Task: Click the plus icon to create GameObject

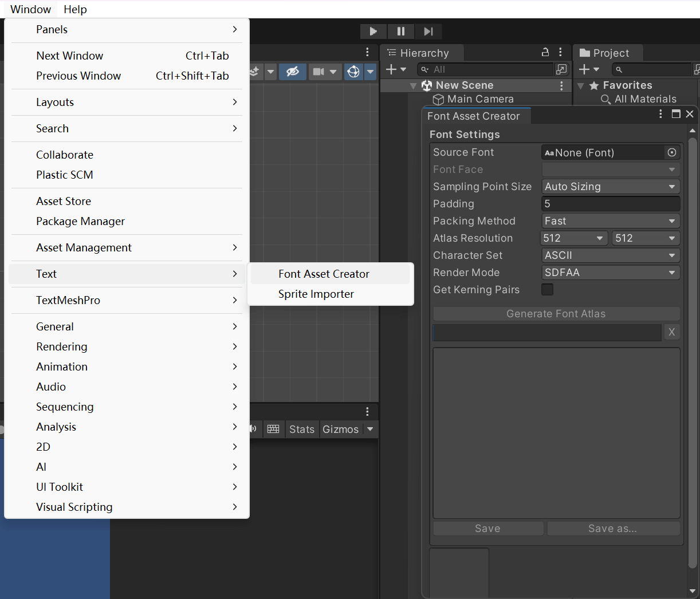Action: [392, 69]
